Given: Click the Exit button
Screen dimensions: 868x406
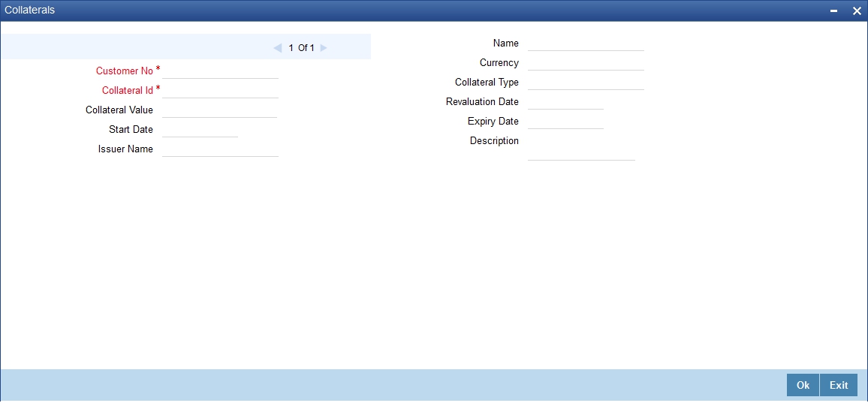Looking at the screenshot, I should tap(839, 386).
